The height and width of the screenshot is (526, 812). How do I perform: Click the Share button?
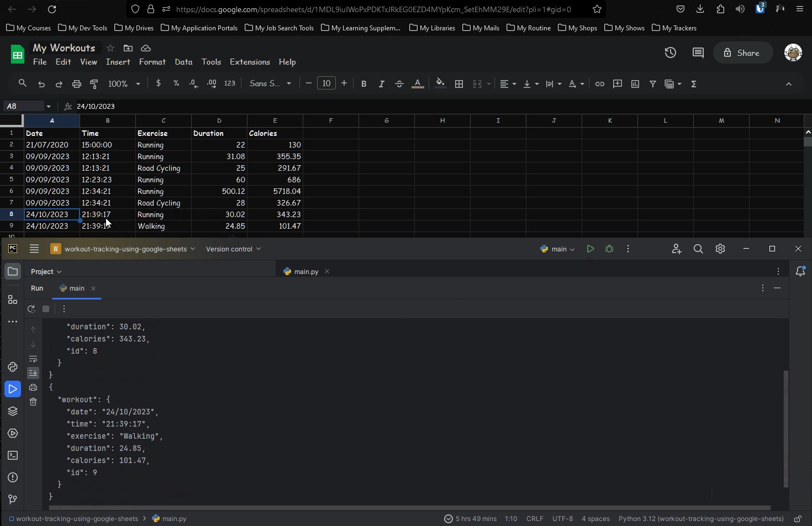point(743,53)
